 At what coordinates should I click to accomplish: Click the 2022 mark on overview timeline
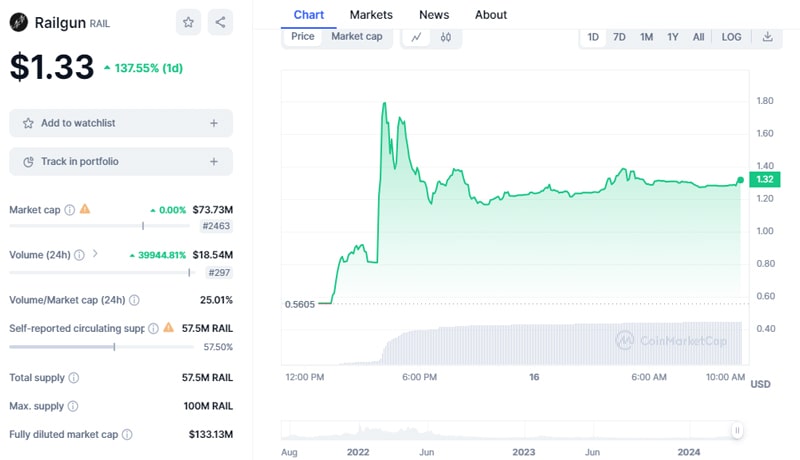[x=358, y=452]
